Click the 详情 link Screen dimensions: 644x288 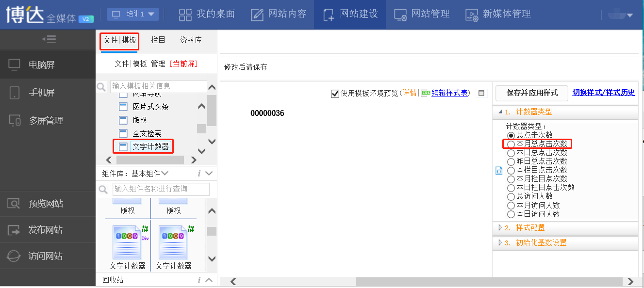click(410, 93)
